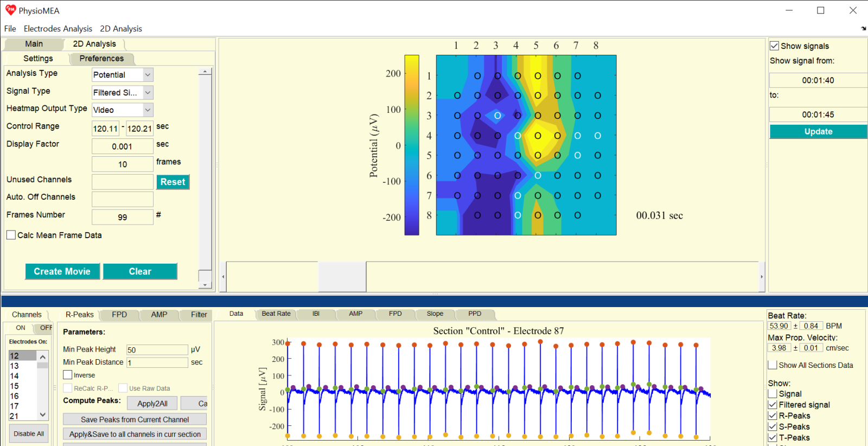Click the frame slider's left arrow
The width and height of the screenshot is (868, 446).
(223, 277)
